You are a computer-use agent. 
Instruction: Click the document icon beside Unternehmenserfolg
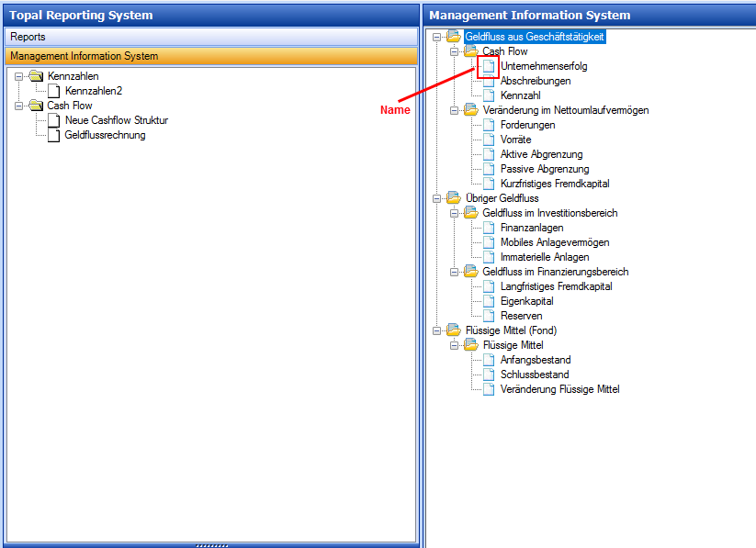(x=489, y=66)
